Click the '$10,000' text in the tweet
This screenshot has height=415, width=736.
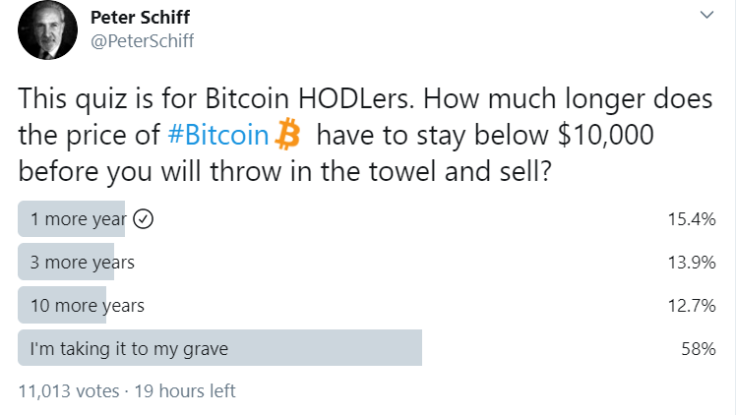click(606, 135)
